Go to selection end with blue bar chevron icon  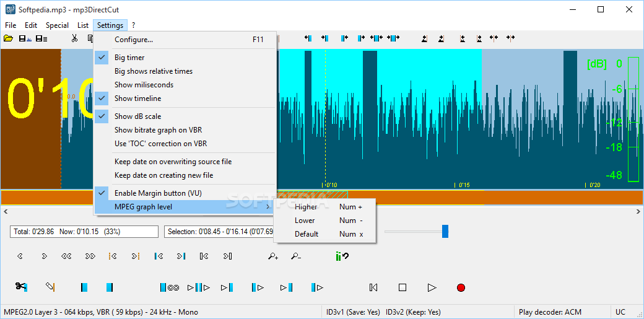click(181, 256)
